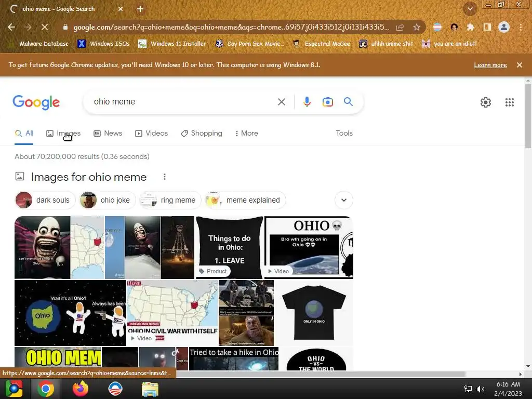Start voice search with the microphone icon
This screenshot has width=532, height=399.
pyautogui.click(x=307, y=102)
